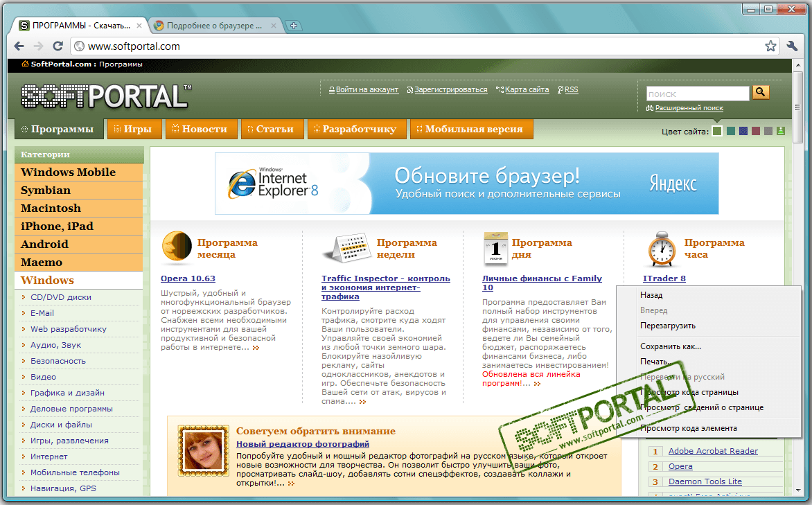Click the green tree theme icon
812x505 pixels.
[780, 131]
